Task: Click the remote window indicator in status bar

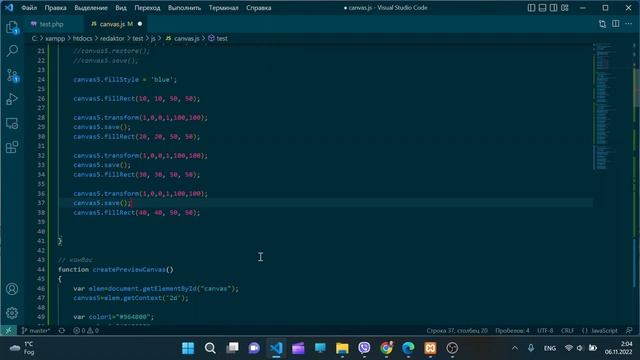Action: coord(8,330)
